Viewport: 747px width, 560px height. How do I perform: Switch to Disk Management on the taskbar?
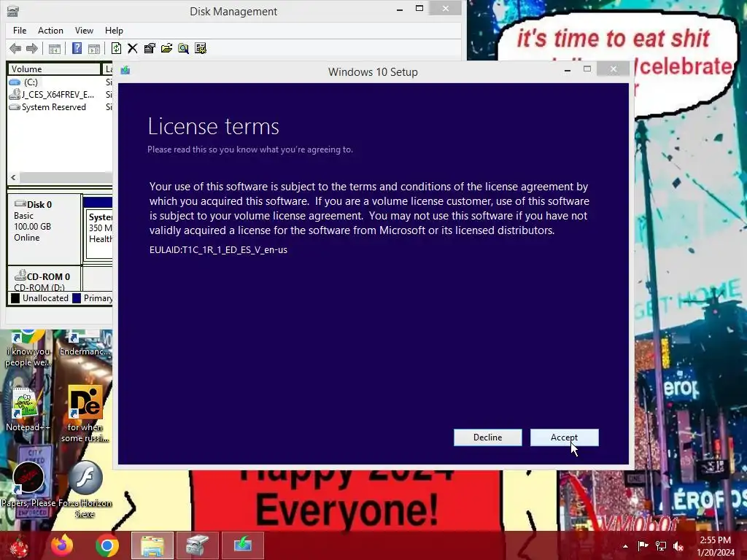(197, 545)
